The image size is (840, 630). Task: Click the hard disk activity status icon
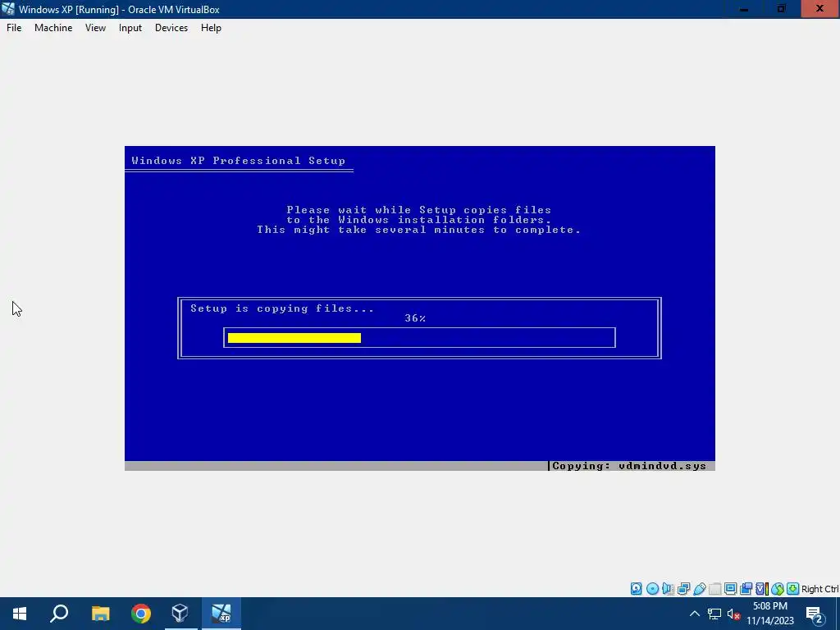(x=636, y=589)
